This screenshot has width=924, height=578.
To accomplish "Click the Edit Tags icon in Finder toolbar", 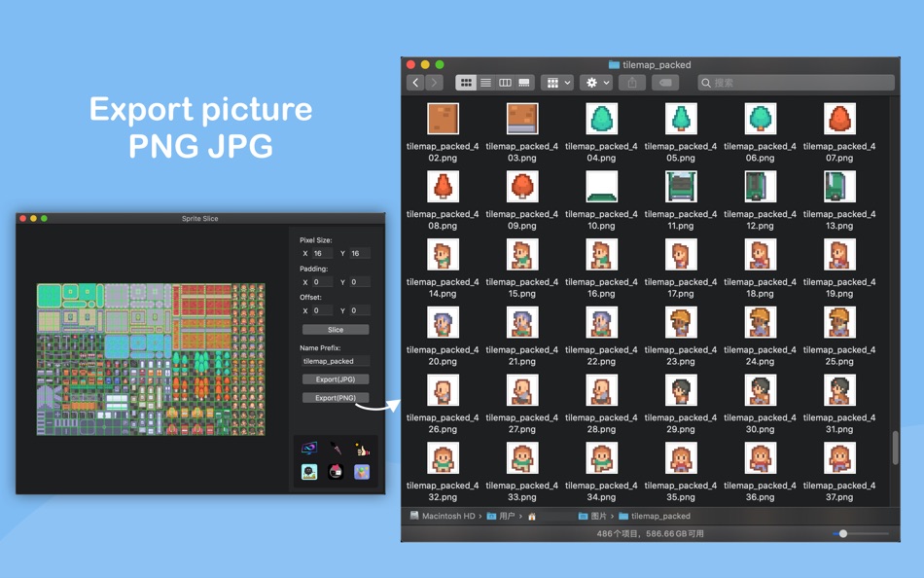I will [x=665, y=83].
